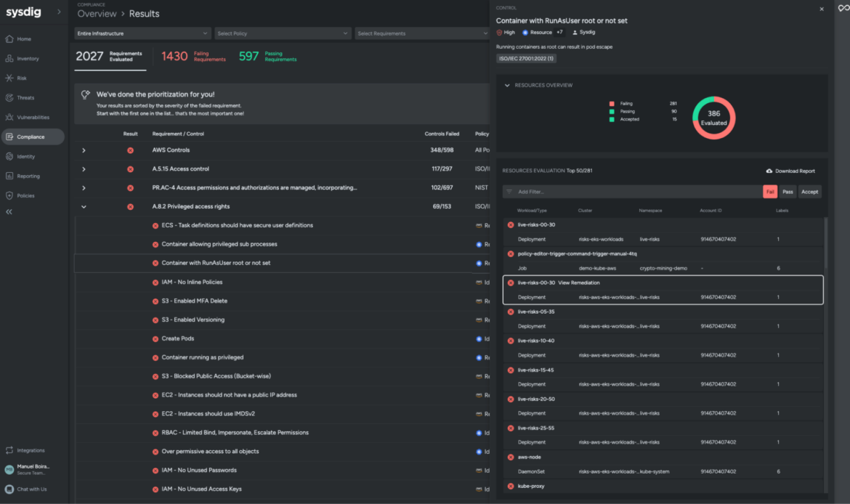The height and width of the screenshot is (504, 850).
Task: Click the fail icon for AWS Controls row
Action: coord(130,150)
